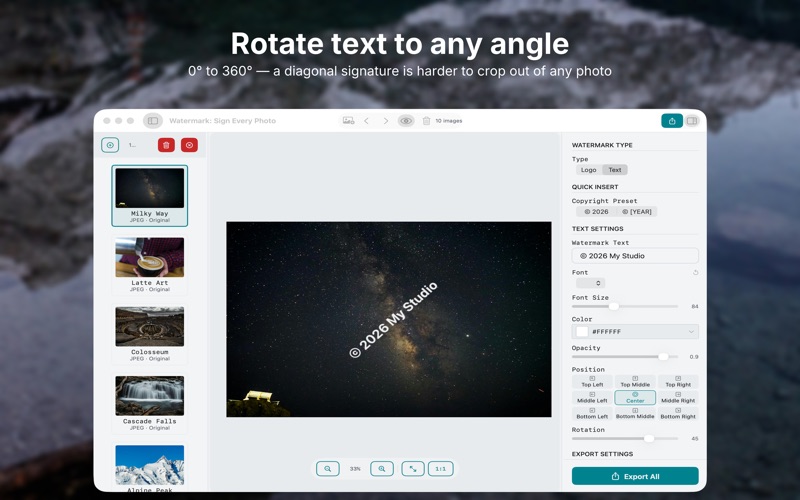Set position to Top Right
800x500 pixels.
(678, 382)
